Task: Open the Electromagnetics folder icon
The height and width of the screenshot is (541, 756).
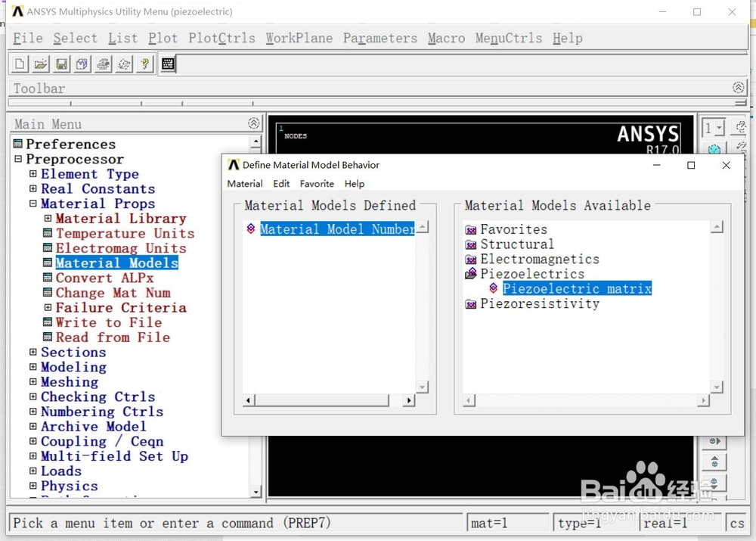Action: (471, 260)
